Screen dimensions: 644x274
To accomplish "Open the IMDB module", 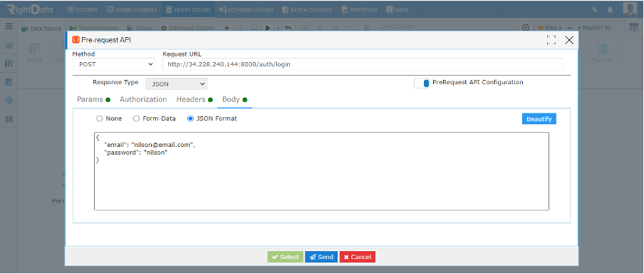I will pos(398,10).
